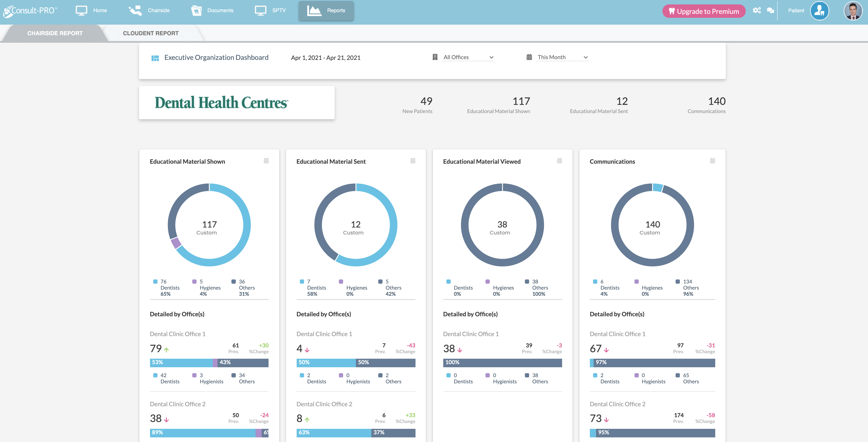
Task: Open the user avatar photo menu
Action: click(853, 11)
